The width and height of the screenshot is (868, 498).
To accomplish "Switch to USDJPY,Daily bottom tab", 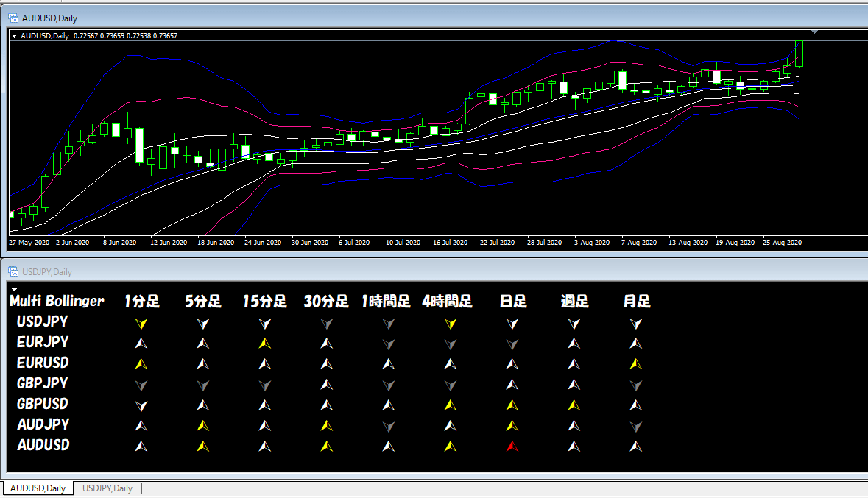I will [107, 488].
